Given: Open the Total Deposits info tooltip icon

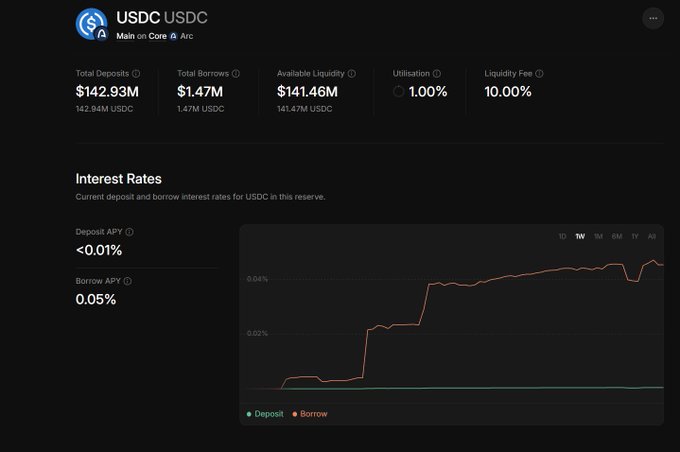Looking at the screenshot, I should 136,74.
